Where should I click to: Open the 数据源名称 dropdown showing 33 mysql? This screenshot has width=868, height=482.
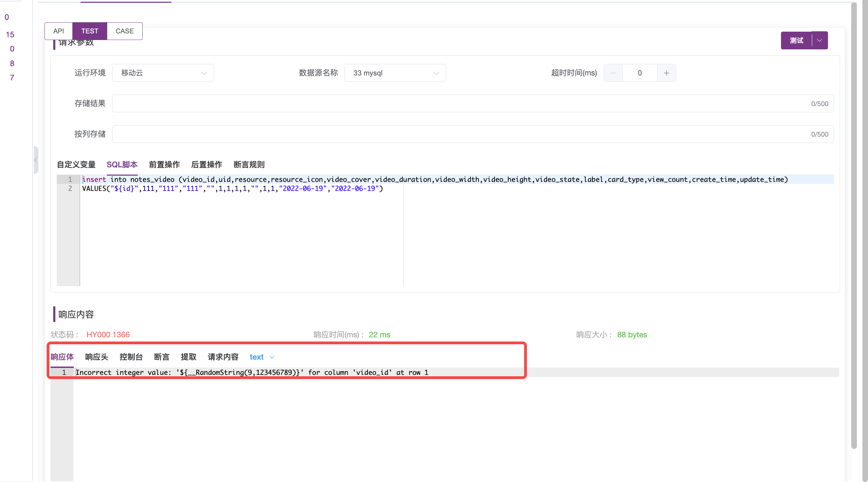(x=395, y=73)
